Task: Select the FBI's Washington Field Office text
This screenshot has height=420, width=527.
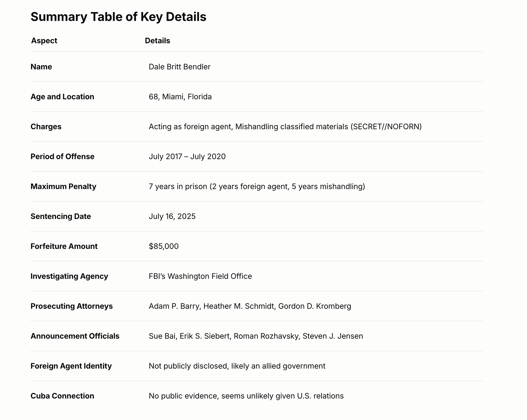Action: click(200, 276)
